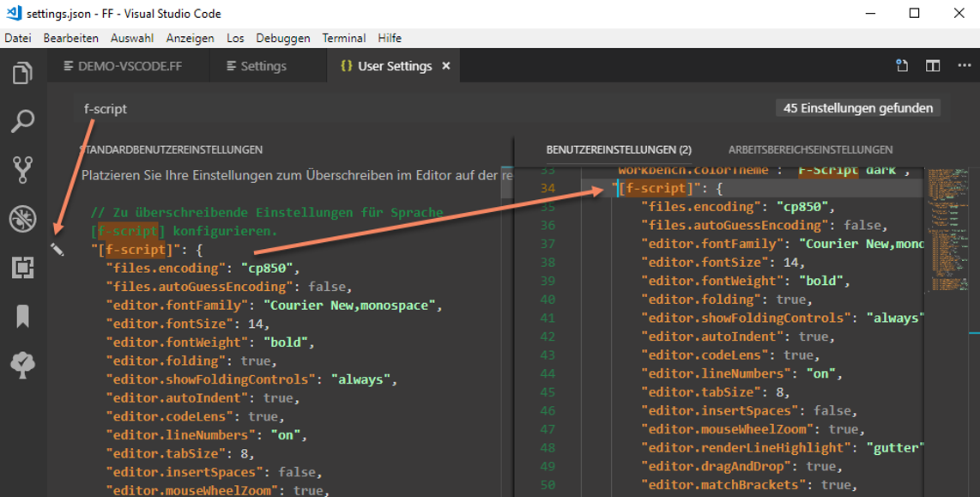Click "editor.dragAndDrop" on line 49
980x497 pixels.
(717, 466)
